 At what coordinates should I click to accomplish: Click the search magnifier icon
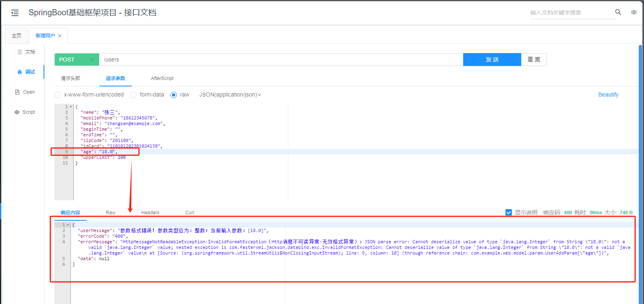coord(618,12)
